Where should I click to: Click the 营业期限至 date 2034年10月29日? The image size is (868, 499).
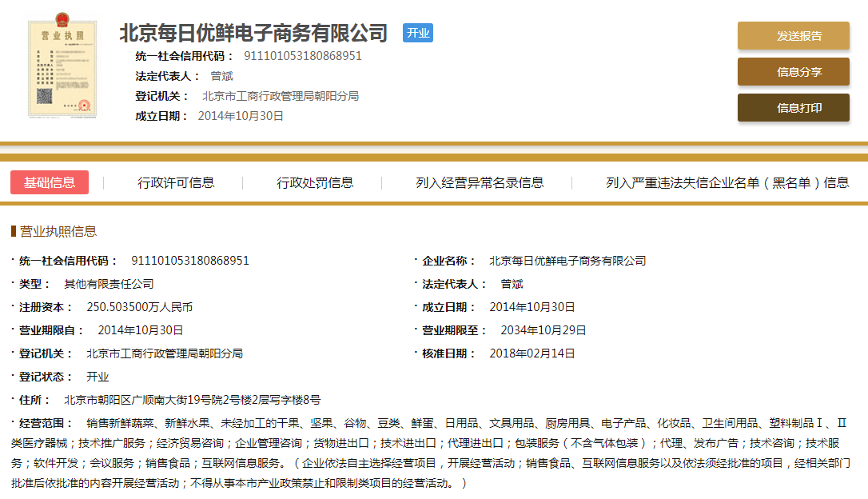coord(543,330)
